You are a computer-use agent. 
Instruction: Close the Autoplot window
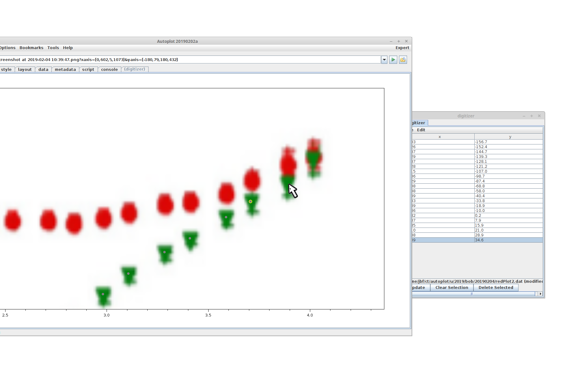(x=406, y=41)
